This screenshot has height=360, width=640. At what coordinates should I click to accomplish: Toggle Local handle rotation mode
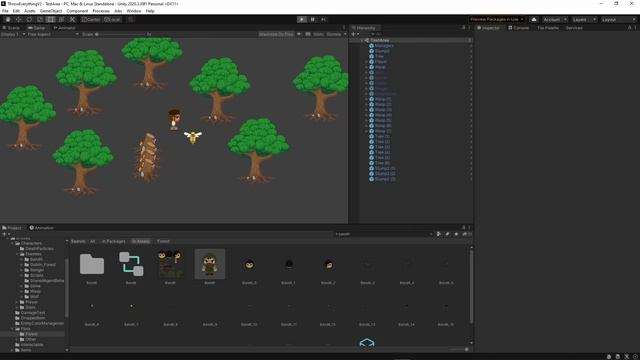point(112,19)
